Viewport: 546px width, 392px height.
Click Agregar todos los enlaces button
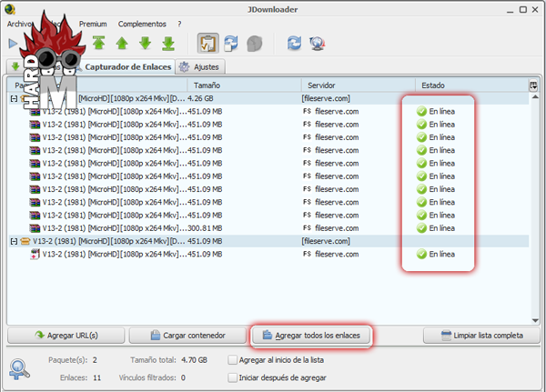[311, 336]
